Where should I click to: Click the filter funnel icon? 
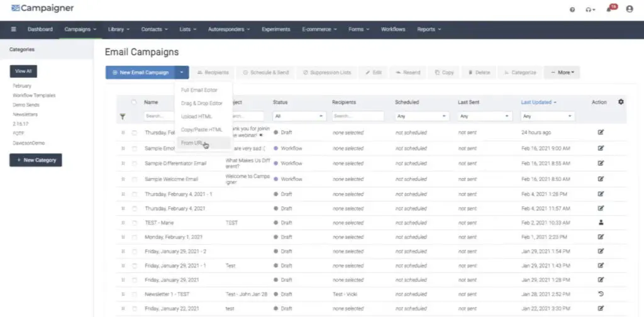(123, 116)
